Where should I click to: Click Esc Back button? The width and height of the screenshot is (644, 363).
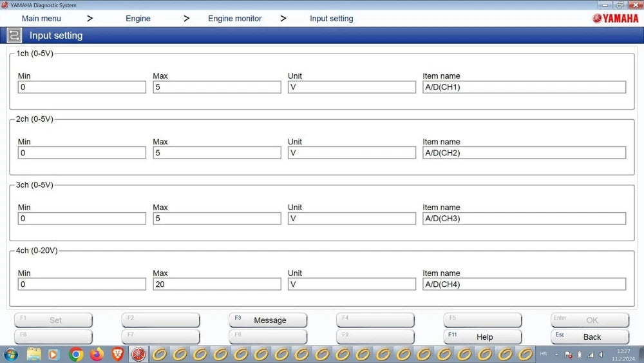[x=590, y=337]
